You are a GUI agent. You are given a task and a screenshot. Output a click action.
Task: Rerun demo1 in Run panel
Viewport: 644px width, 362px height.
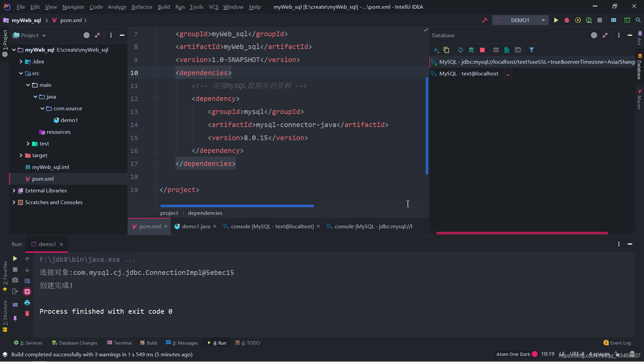tap(15, 259)
